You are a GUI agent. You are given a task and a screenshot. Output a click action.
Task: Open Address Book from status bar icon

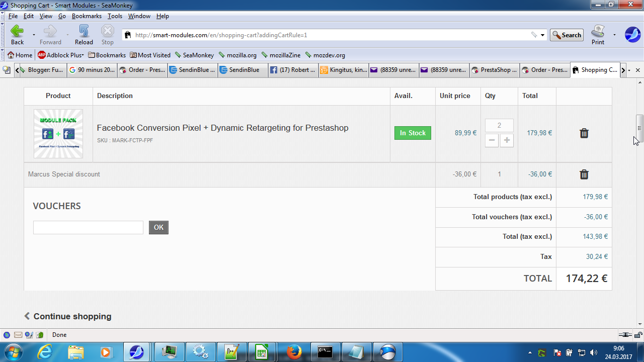coord(40,335)
